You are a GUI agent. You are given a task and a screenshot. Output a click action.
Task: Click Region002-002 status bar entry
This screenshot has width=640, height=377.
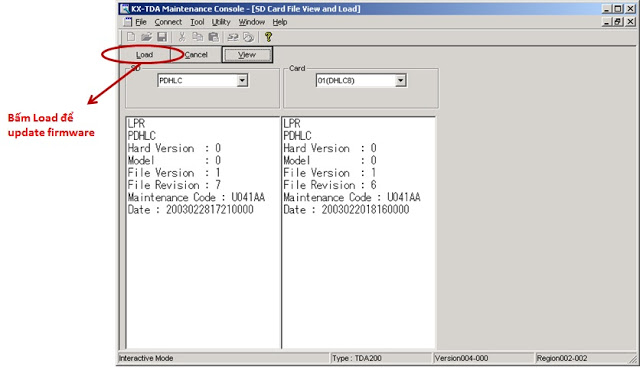(x=562, y=358)
